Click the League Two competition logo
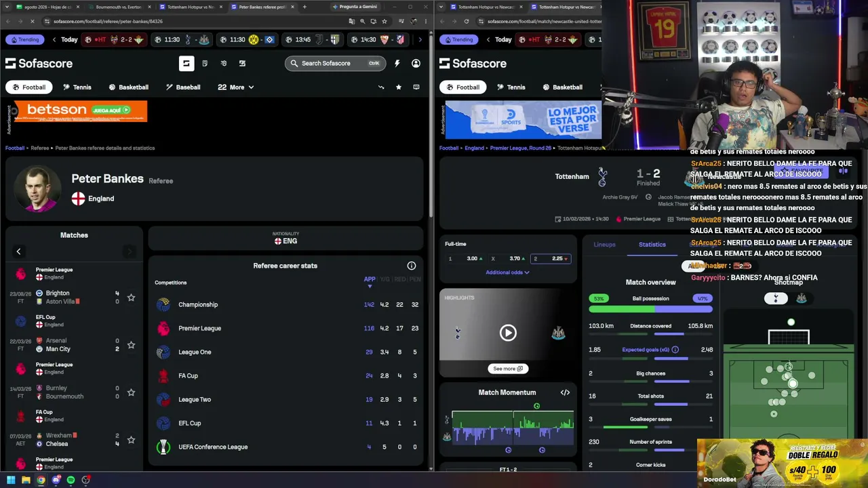 pyautogui.click(x=163, y=399)
